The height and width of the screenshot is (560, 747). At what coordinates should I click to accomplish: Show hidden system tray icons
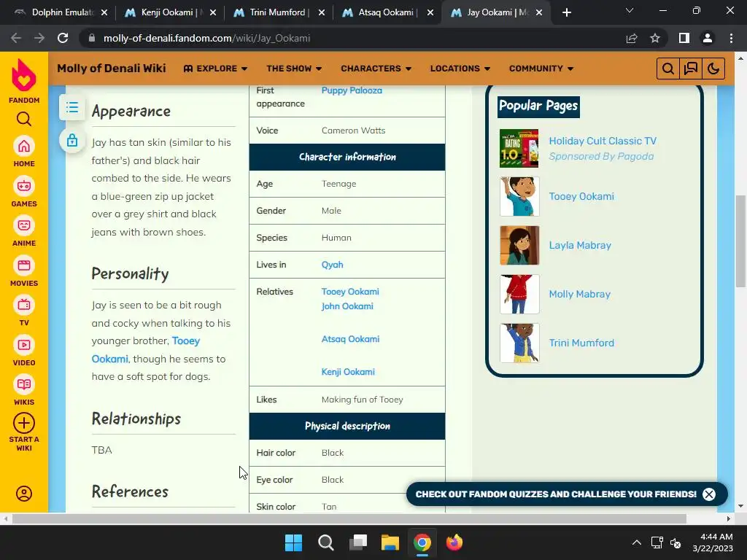point(636,542)
